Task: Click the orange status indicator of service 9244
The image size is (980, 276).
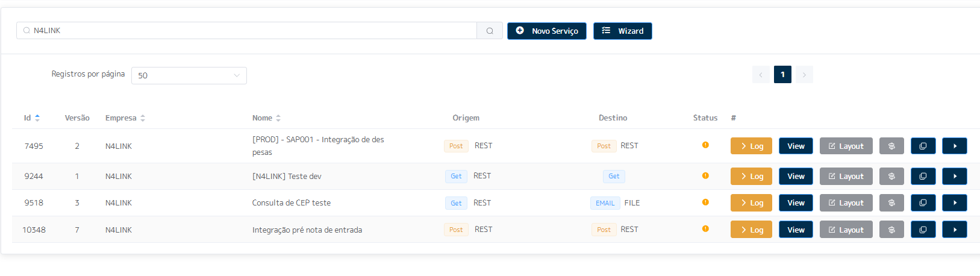Action: coord(705,175)
